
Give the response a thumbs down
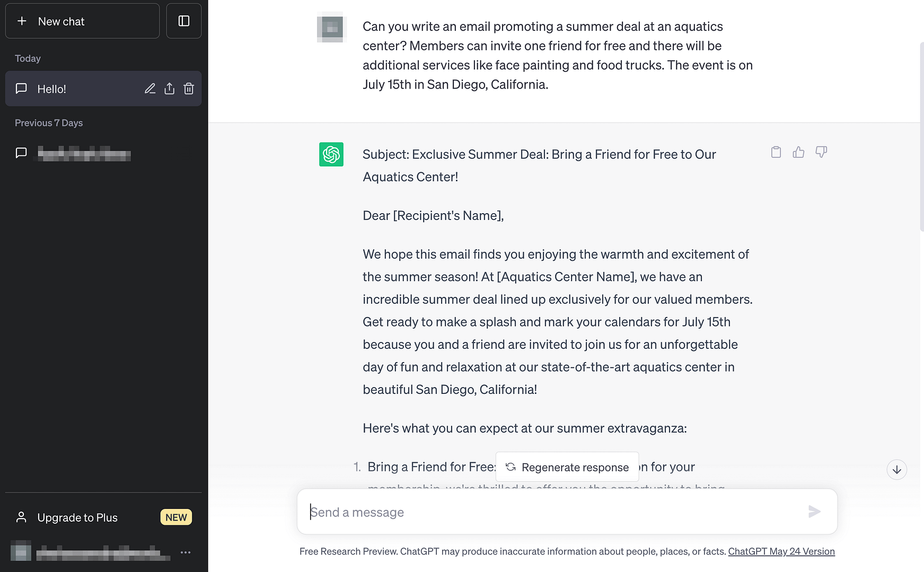[821, 153]
